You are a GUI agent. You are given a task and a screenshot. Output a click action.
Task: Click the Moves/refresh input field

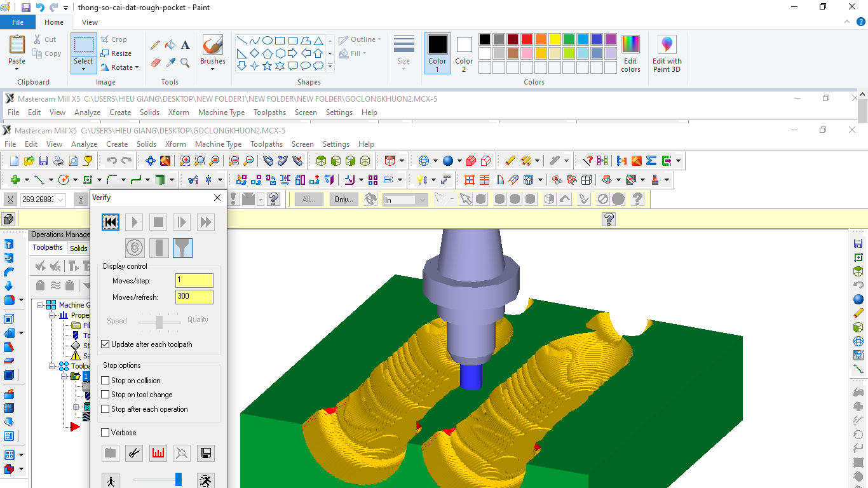click(194, 297)
